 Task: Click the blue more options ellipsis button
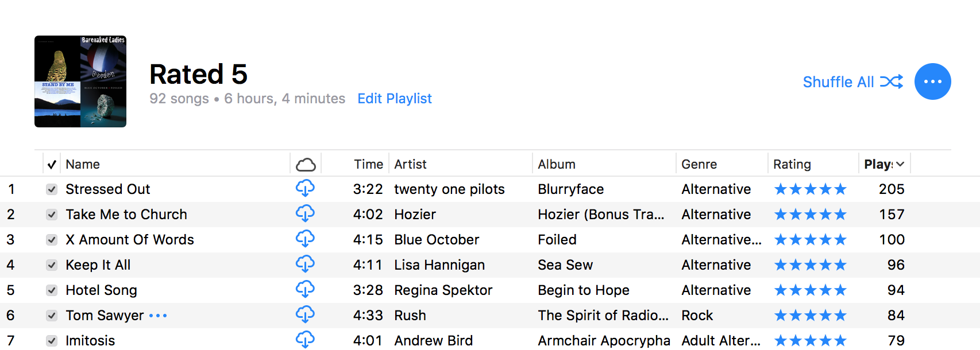click(932, 81)
